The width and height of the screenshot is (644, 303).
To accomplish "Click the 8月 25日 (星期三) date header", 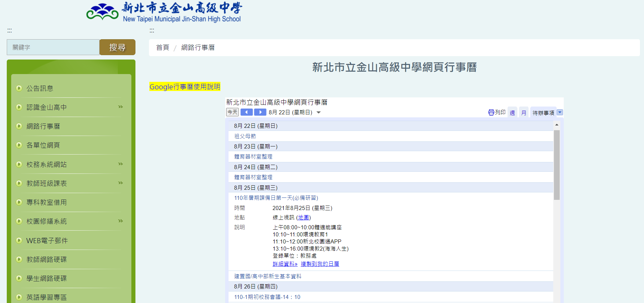I will pyautogui.click(x=391, y=188).
